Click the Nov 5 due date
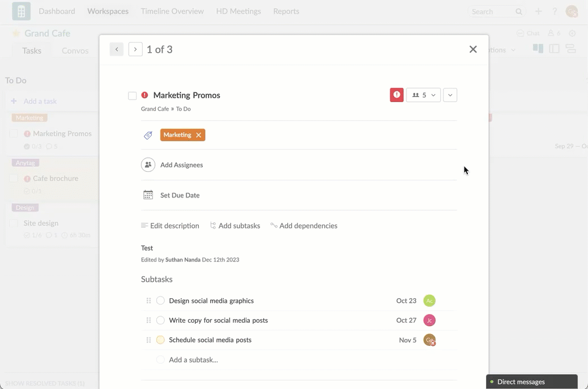 coord(408,340)
